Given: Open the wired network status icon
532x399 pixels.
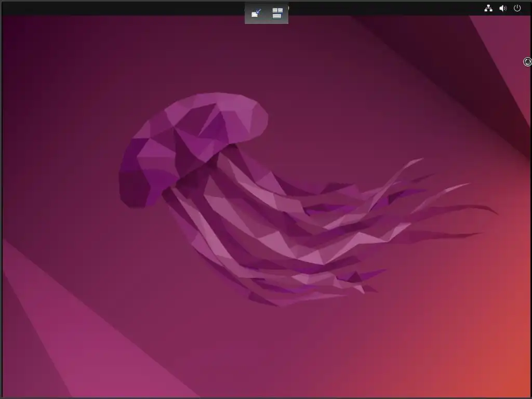Looking at the screenshot, I should point(488,8).
